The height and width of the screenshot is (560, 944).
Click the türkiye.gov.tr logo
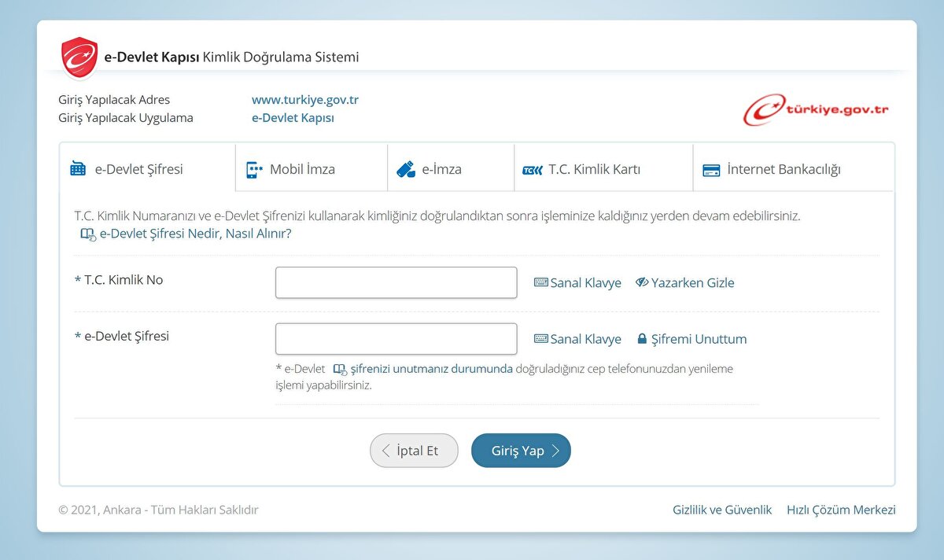pyautogui.click(x=816, y=109)
